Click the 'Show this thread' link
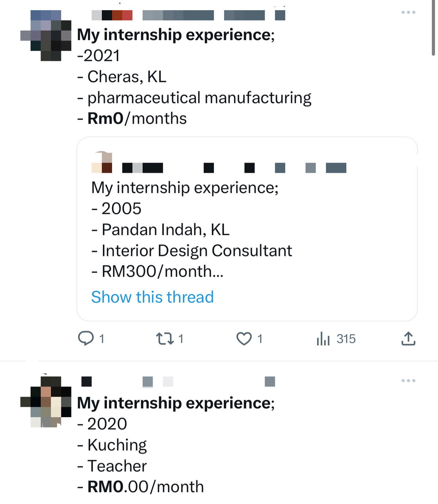This screenshot has width=438, height=504. point(152,297)
